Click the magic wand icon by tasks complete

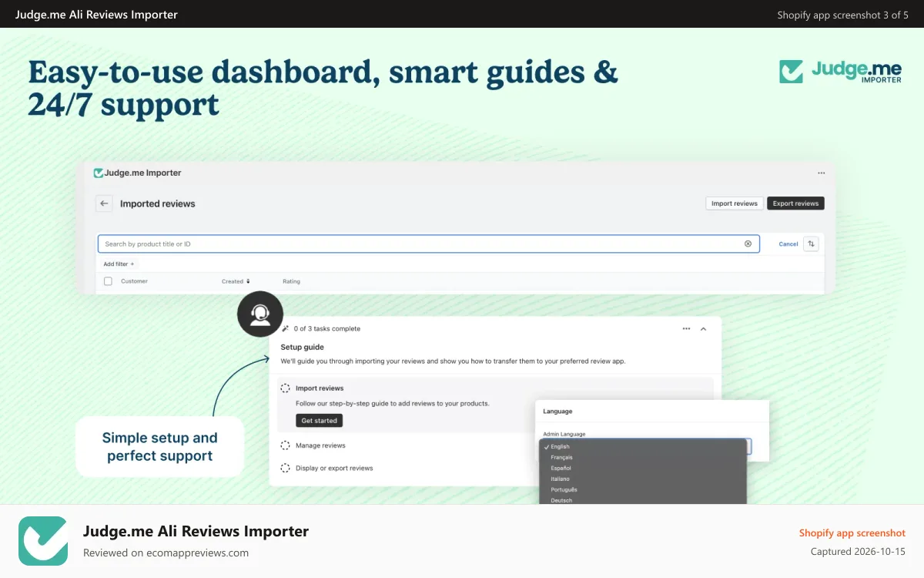pos(286,329)
